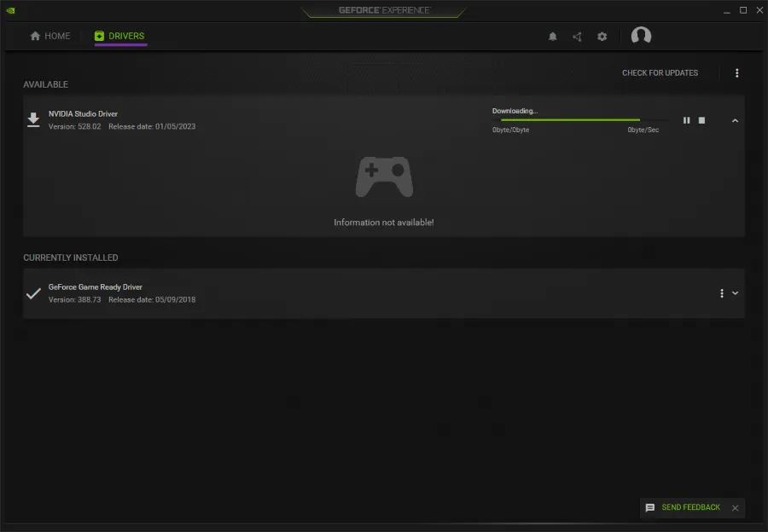Click 'Release date: 01/05/2023' text

(x=152, y=126)
